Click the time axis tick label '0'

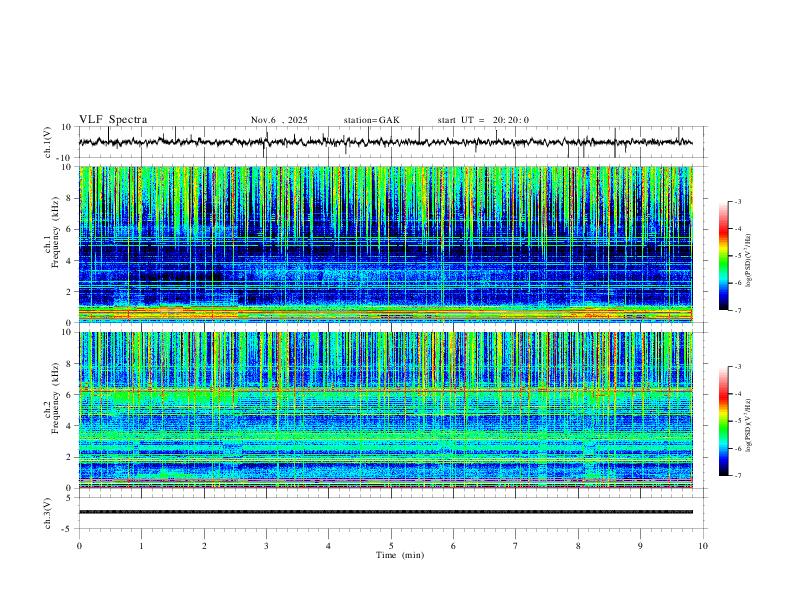click(x=79, y=546)
